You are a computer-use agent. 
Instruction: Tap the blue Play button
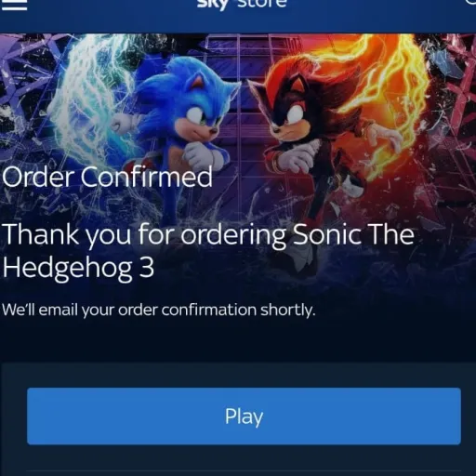click(244, 416)
